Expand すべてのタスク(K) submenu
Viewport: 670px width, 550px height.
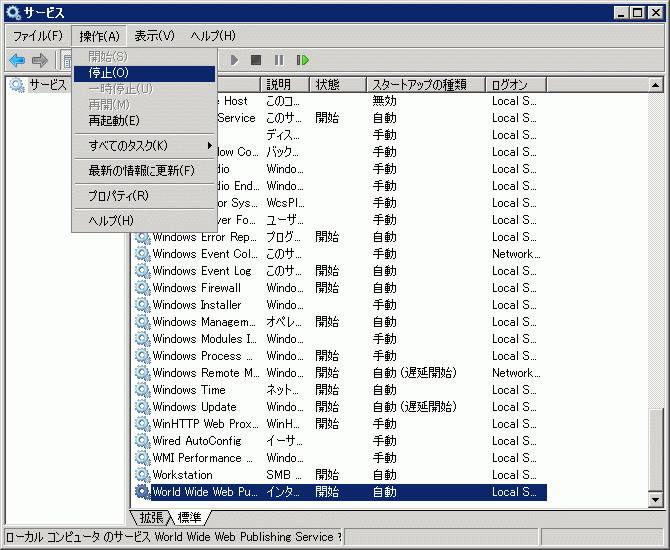point(144,146)
